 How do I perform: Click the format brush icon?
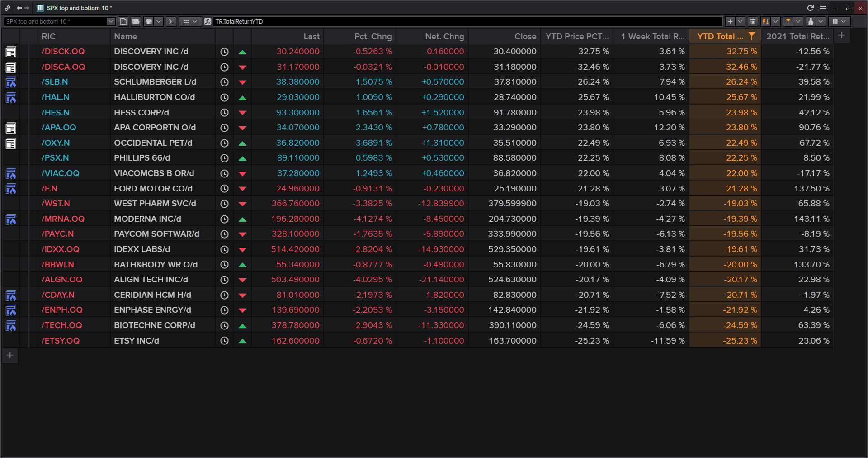pyautogui.click(x=811, y=21)
